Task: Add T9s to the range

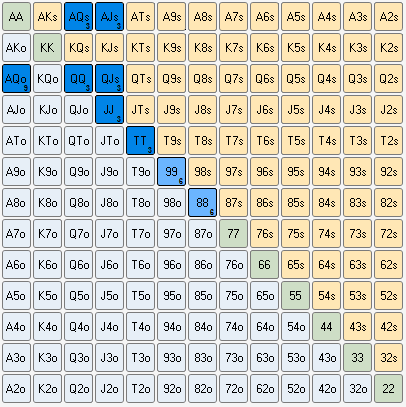Action: (171, 141)
